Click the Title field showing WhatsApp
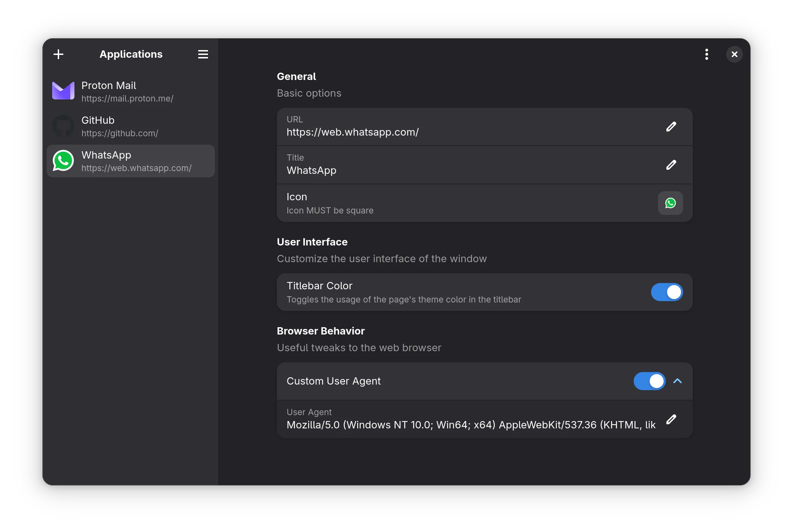Screen dimensions: 793x532 point(312,171)
